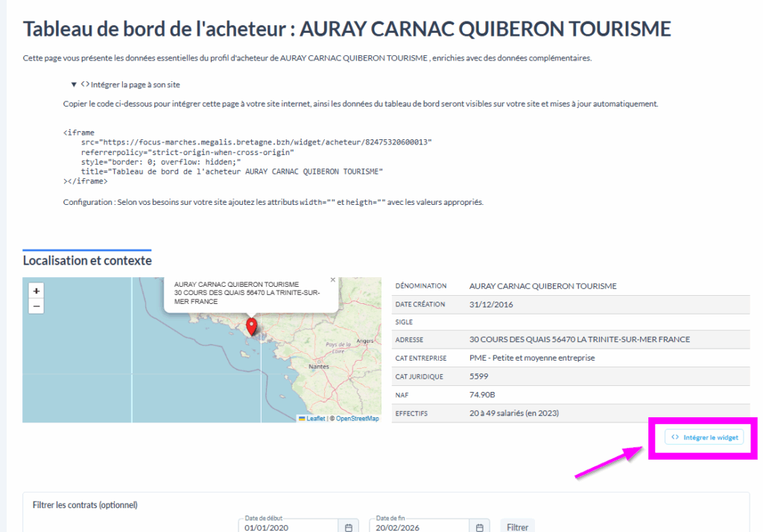Select the Localisation et contexte heading
The image size is (763, 532).
(87, 261)
